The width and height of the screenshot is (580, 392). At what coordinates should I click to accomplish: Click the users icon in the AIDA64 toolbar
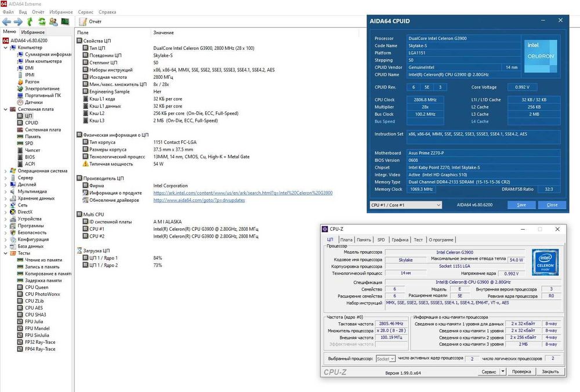point(53,22)
